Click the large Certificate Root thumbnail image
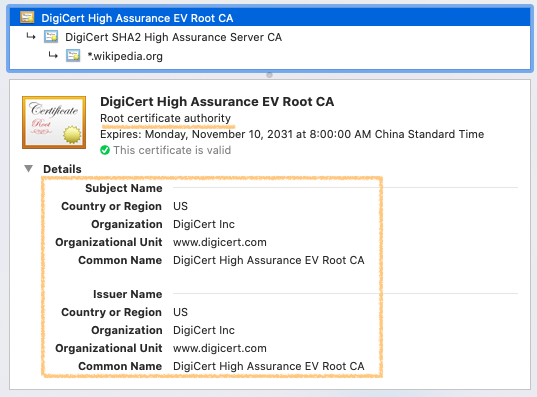Screen dimensions: 537x397 54,122
